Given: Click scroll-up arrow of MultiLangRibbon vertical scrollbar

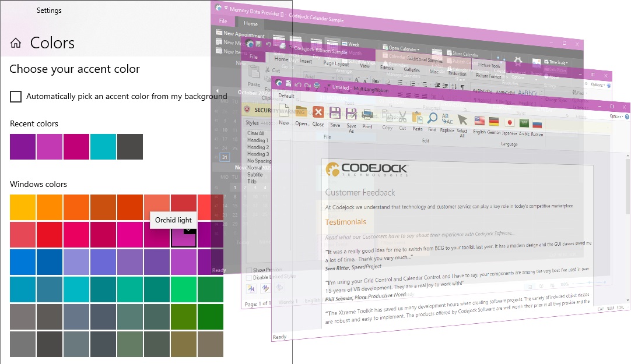Looking at the screenshot, I should tap(628, 156).
